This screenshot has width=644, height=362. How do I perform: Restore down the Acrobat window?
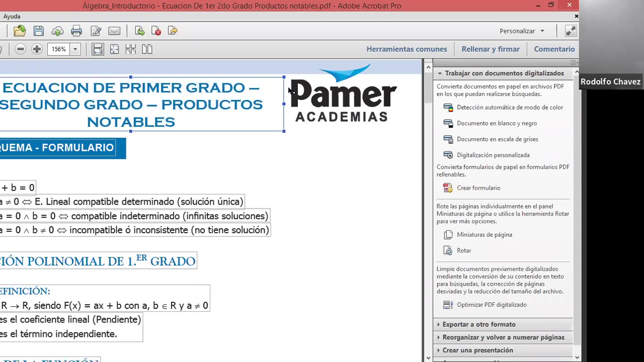[x=551, y=6]
